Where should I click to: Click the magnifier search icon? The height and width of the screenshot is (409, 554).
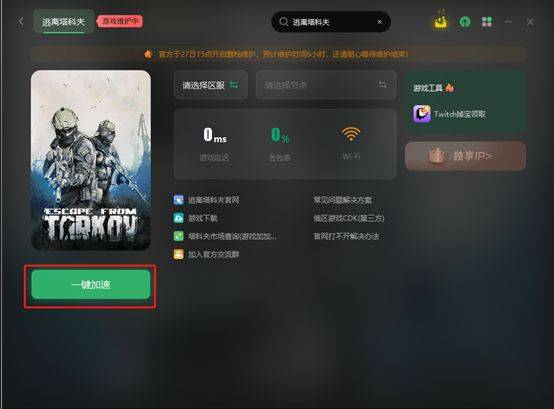pos(283,22)
